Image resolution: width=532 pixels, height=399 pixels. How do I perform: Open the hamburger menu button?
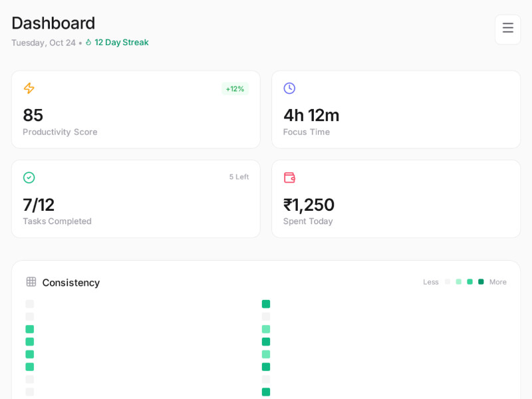click(507, 29)
